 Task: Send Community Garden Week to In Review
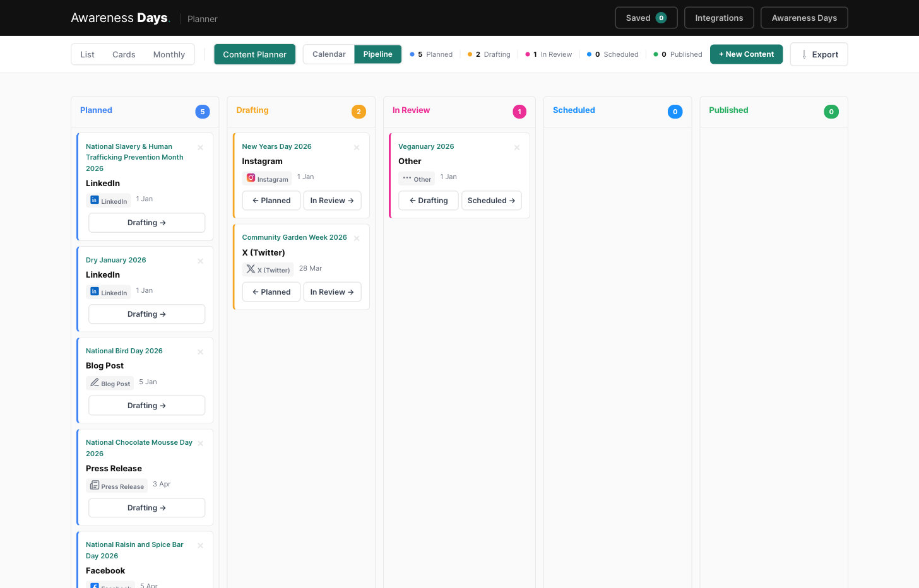click(333, 292)
